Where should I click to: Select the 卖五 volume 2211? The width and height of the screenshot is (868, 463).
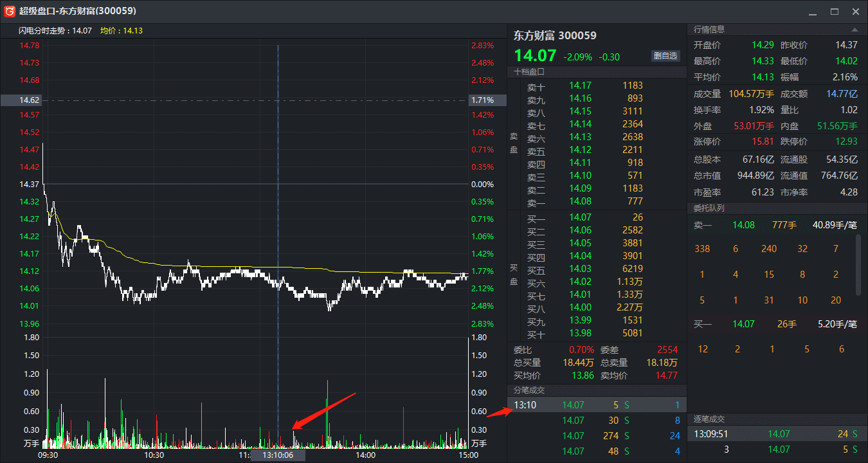pyautogui.click(x=633, y=150)
